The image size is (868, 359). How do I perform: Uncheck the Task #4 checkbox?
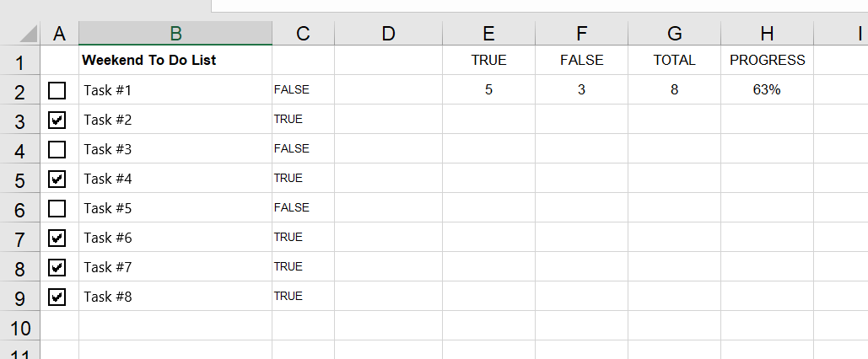point(57,179)
